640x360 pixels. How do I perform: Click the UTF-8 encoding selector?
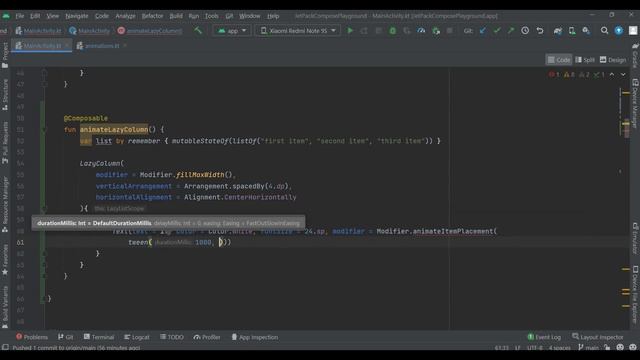pos(535,348)
